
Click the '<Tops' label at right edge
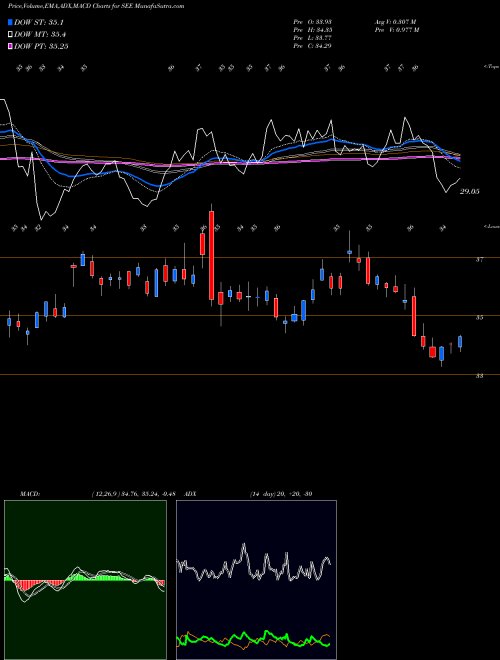pos(491,67)
